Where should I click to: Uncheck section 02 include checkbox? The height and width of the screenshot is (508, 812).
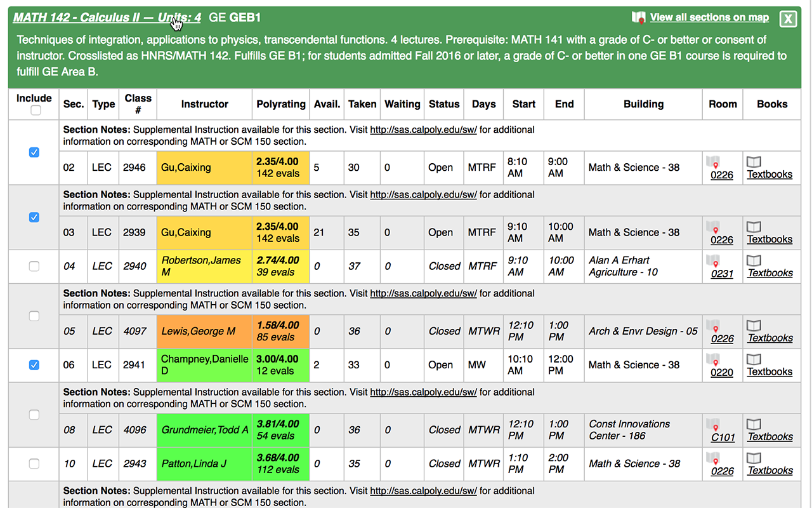(34, 152)
